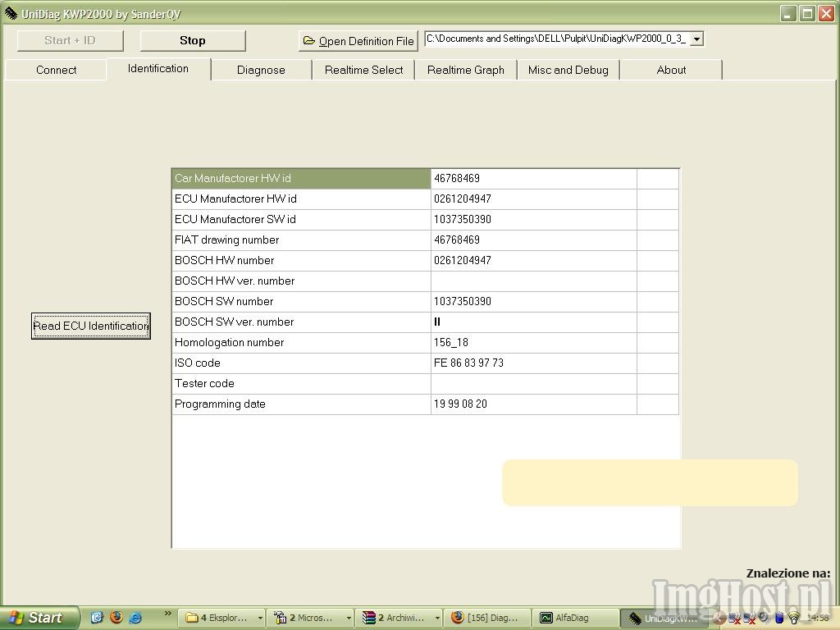
Task: Select the Identification tab
Action: [158, 69]
